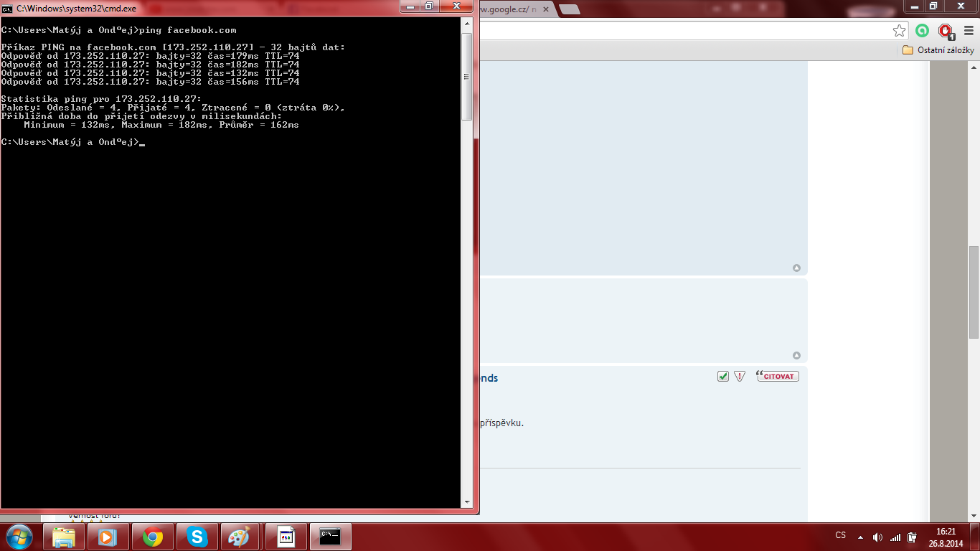Open the green circular browser extension
The width and height of the screenshot is (980, 551).
tap(923, 31)
